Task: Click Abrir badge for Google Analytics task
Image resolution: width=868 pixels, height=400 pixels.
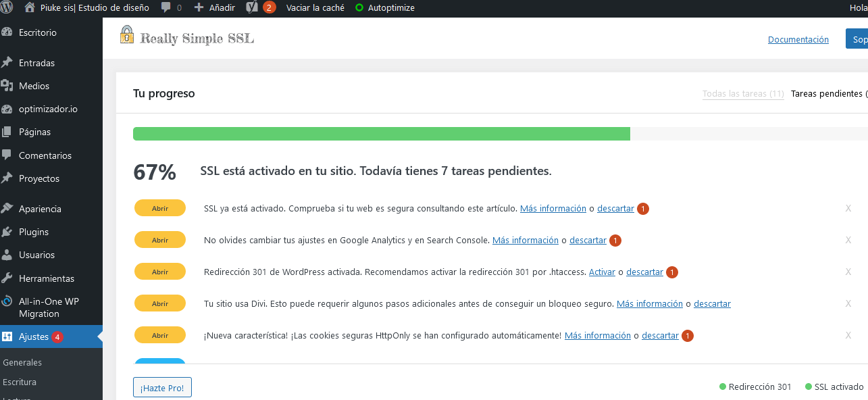Action: (x=160, y=240)
